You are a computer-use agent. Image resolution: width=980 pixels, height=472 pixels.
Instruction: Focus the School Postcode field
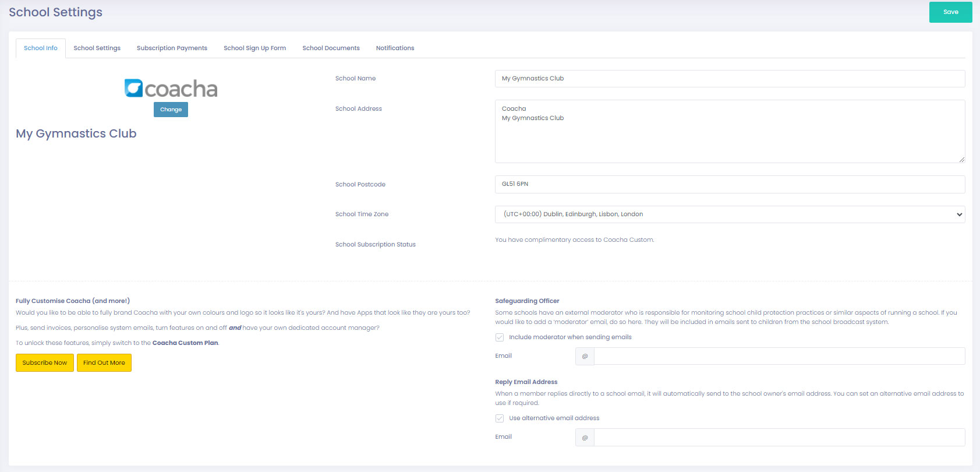[x=730, y=184]
